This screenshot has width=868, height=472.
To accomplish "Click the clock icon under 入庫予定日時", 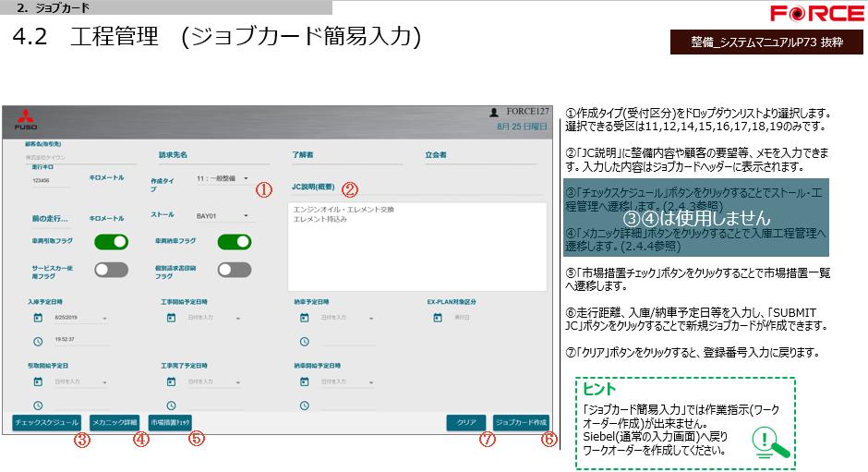I will [x=38, y=340].
